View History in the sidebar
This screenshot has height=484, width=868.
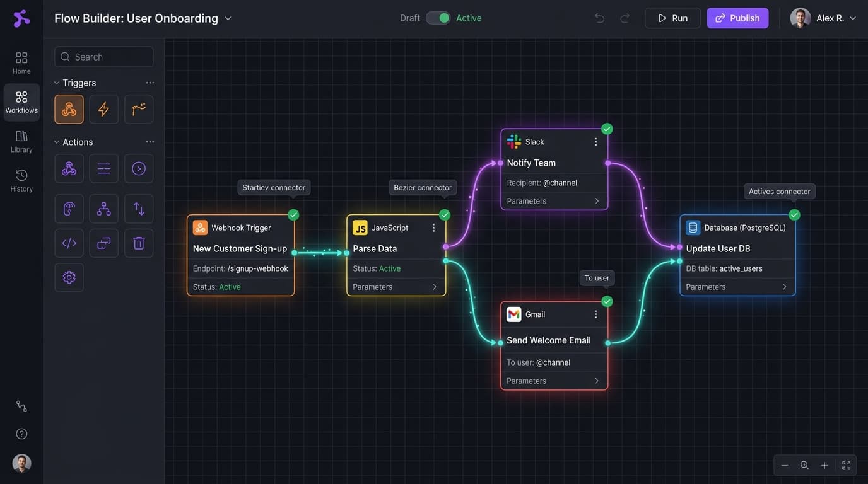[21, 180]
